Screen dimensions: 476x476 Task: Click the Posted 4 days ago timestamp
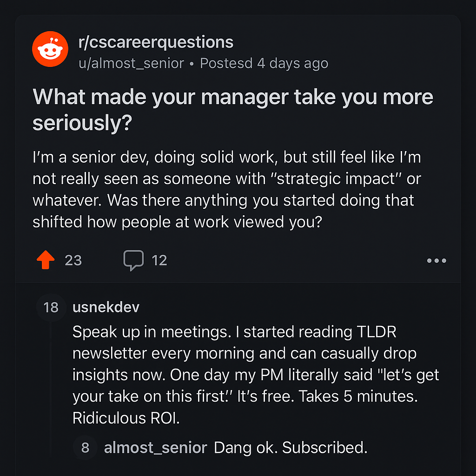(264, 63)
